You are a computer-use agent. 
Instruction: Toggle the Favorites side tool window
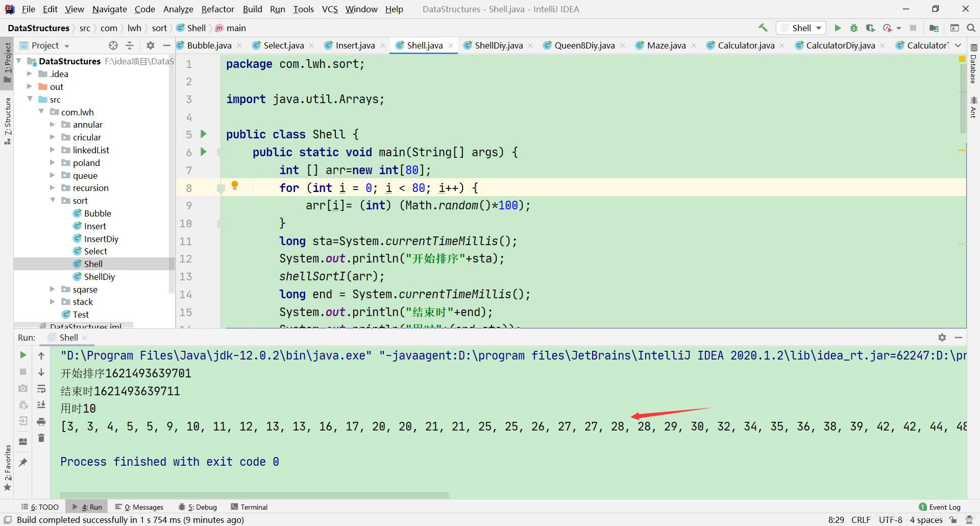pos(7,467)
